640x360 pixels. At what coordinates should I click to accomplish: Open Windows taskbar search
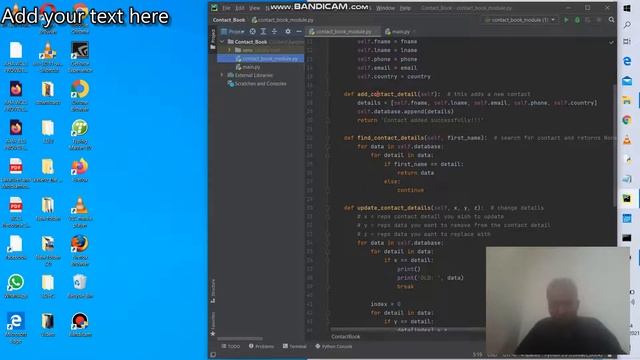coord(627,25)
